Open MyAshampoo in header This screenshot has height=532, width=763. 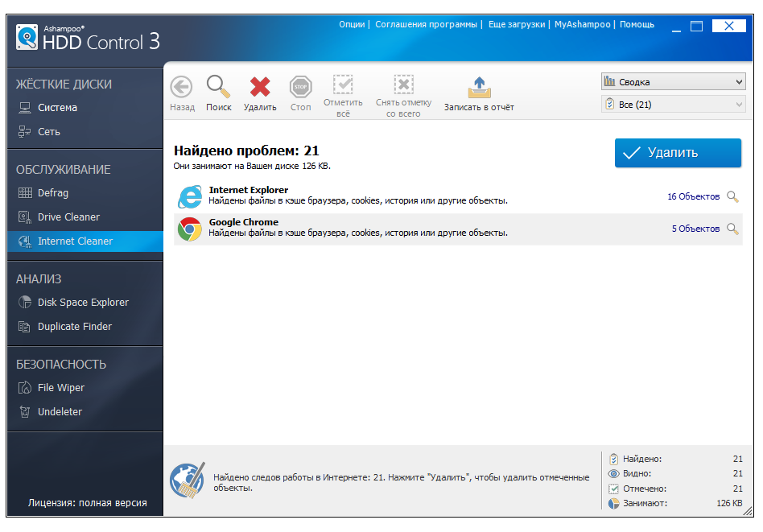click(x=582, y=24)
